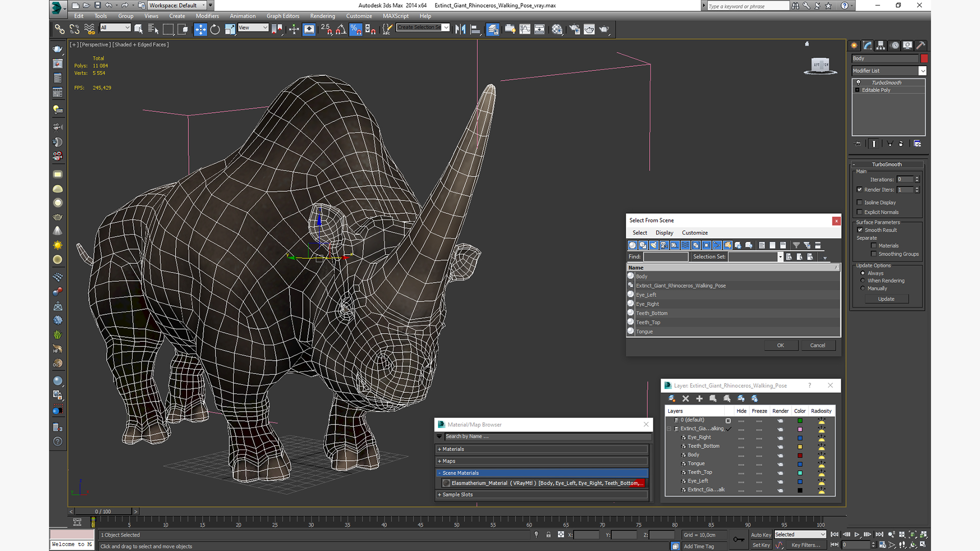Activate the Select and Rotate tool

pyautogui.click(x=215, y=29)
